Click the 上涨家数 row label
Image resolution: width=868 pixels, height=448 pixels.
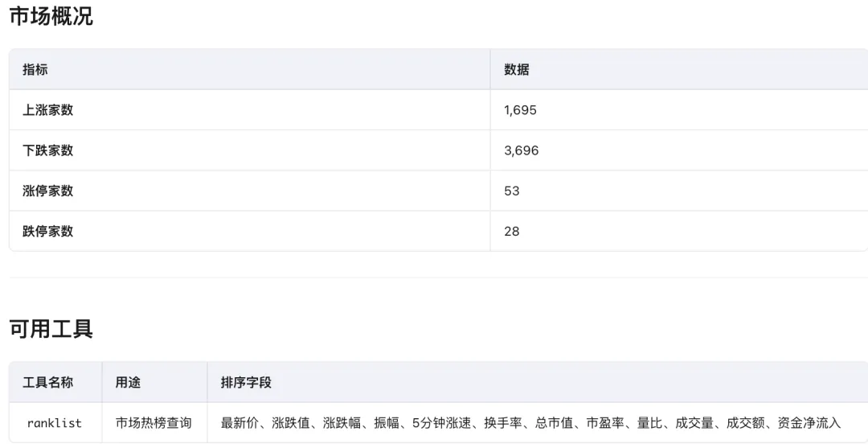coord(47,110)
